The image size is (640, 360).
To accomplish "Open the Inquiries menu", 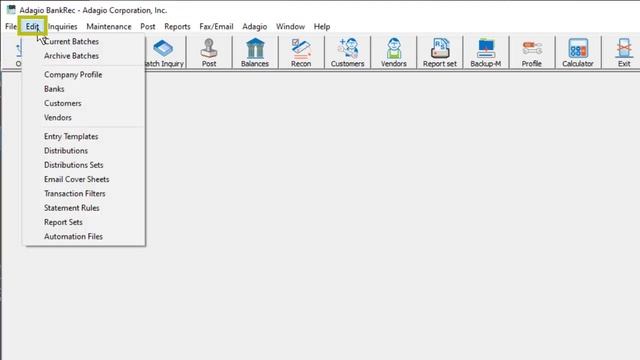I will (x=63, y=27).
